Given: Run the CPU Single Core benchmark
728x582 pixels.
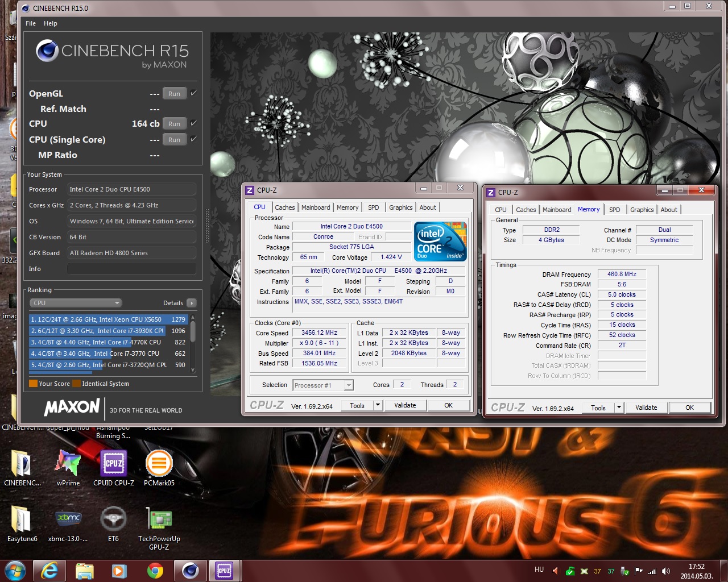Looking at the screenshot, I should pyautogui.click(x=175, y=140).
